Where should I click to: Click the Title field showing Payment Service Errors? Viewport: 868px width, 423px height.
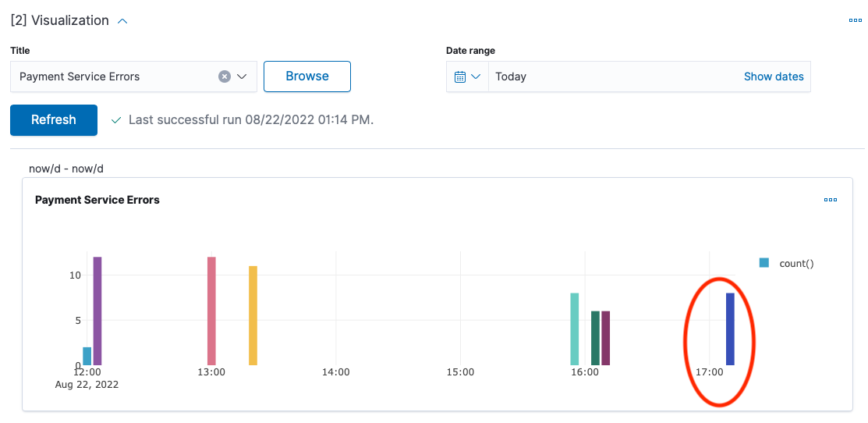pos(133,76)
